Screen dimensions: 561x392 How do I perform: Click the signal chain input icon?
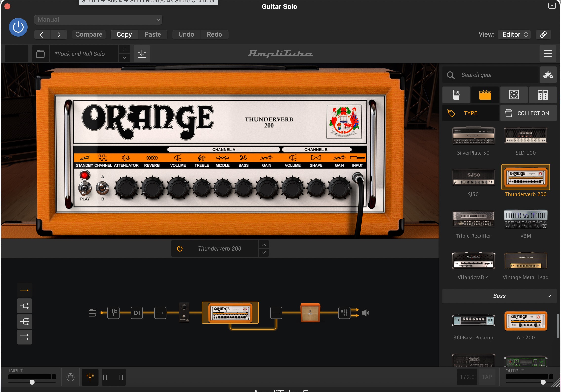click(x=92, y=313)
